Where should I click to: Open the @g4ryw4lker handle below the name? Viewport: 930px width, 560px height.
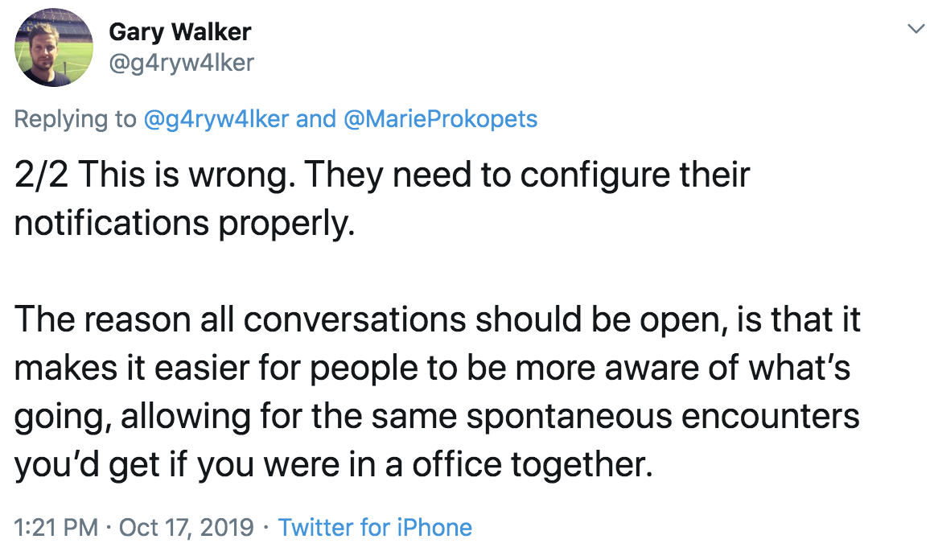click(182, 63)
